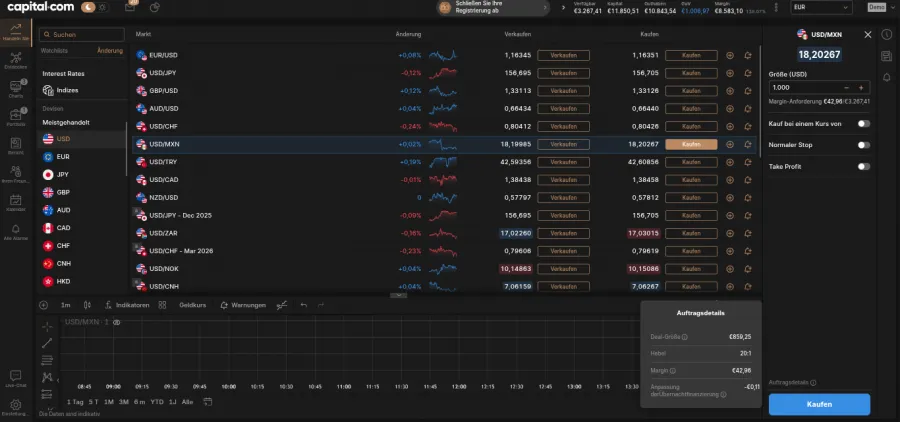Screen dimensions: 900x422
Task: Select the AUD/USD market row
Action: [444, 109]
